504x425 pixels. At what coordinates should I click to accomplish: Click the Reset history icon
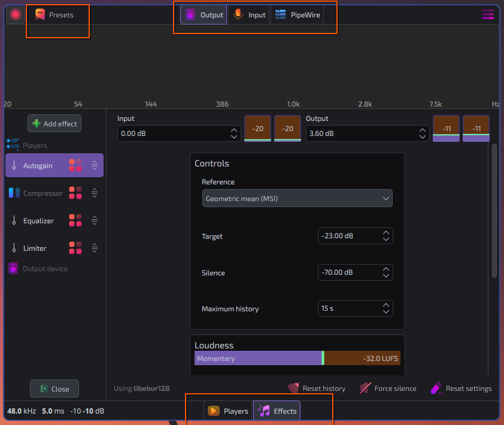[x=293, y=388]
